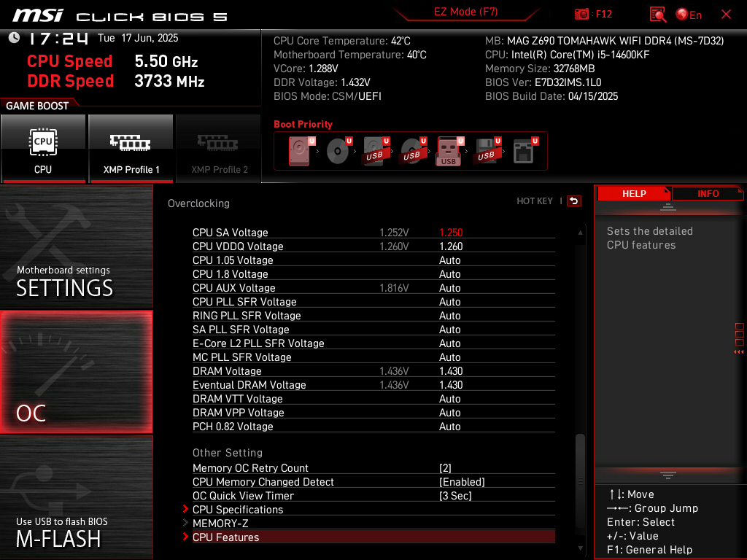Select the CPU 1.8 Voltage row

(x=373, y=274)
